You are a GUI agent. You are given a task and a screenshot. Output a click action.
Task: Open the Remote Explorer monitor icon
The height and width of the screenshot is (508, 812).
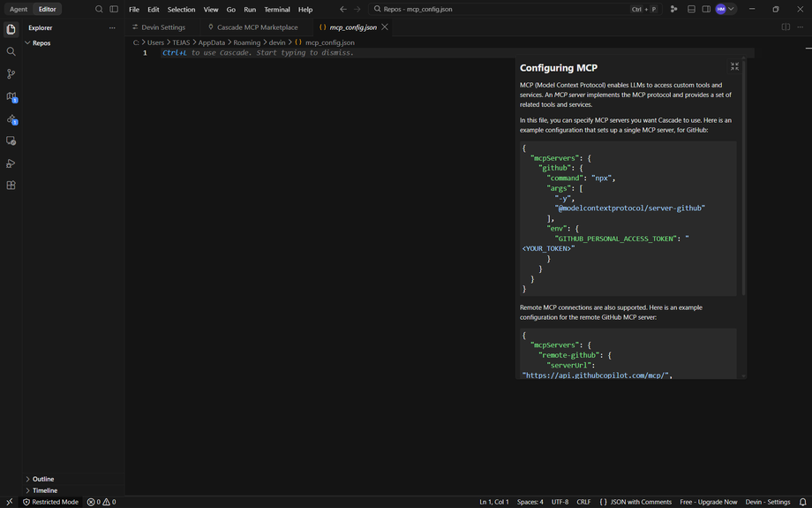[x=11, y=141]
